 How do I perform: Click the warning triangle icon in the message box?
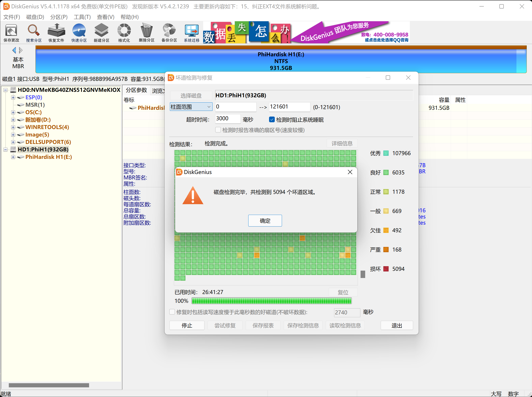click(x=193, y=195)
